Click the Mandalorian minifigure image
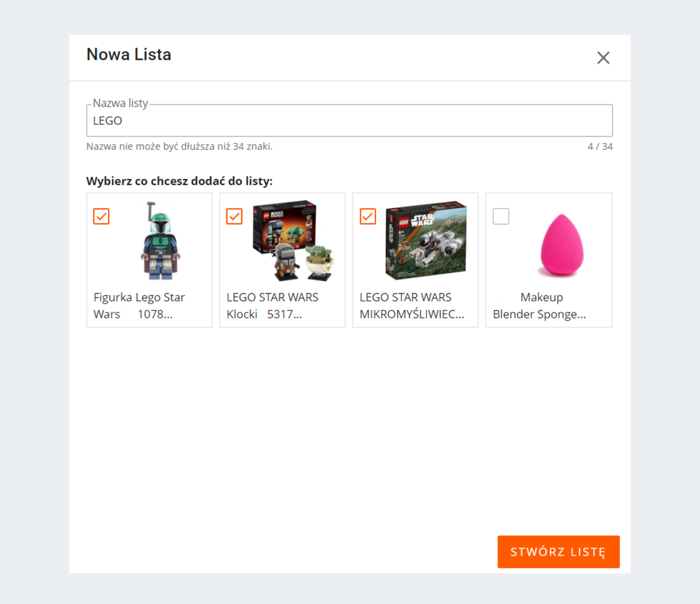 [160, 240]
